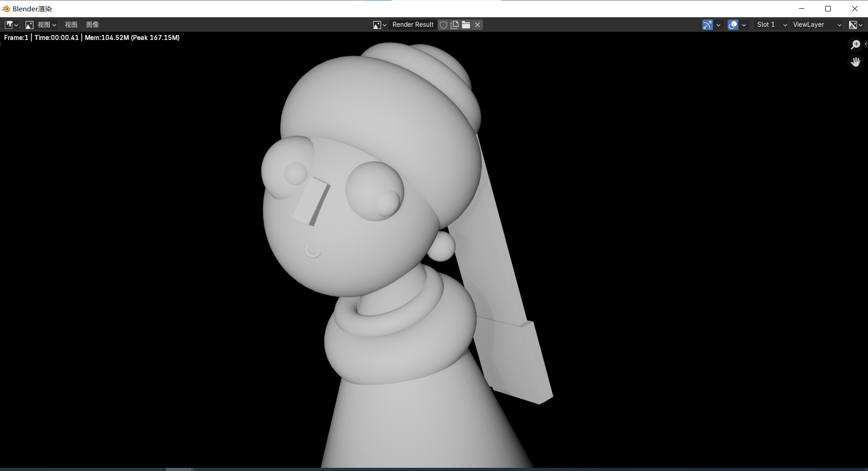This screenshot has height=471, width=868.
Task: Open the editor type selector
Action: [x=11, y=25]
